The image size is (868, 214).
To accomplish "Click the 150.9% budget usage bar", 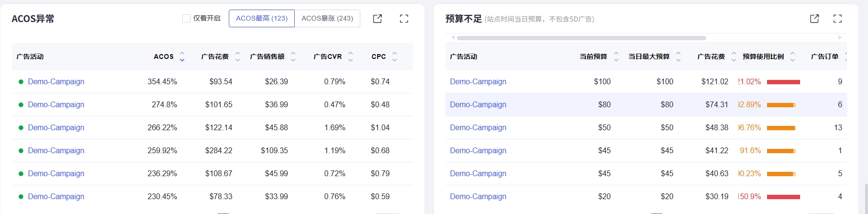I will click(x=783, y=196).
